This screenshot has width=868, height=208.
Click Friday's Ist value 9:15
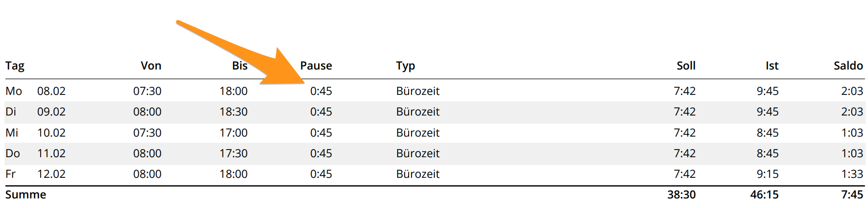[x=768, y=174]
